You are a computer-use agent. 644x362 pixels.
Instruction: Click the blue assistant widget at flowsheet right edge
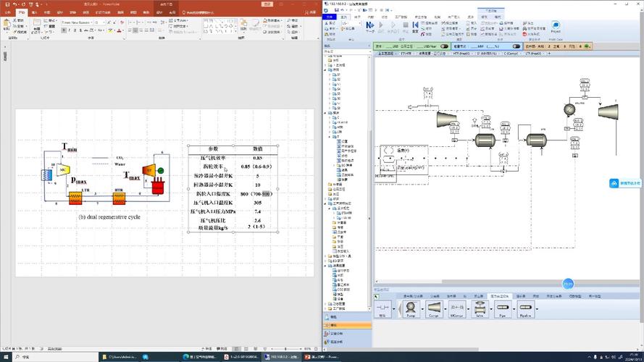coord(624,183)
